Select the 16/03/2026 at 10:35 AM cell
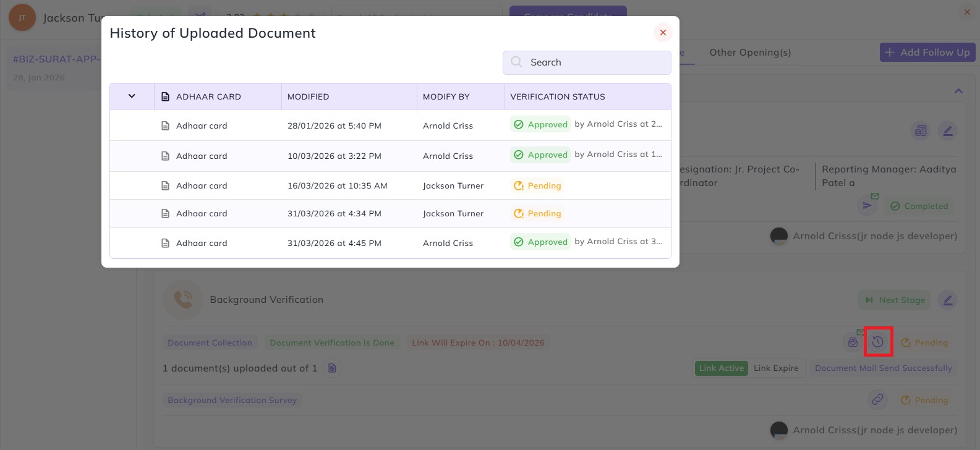Image resolution: width=980 pixels, height=450 pixels. click(338, 185)
